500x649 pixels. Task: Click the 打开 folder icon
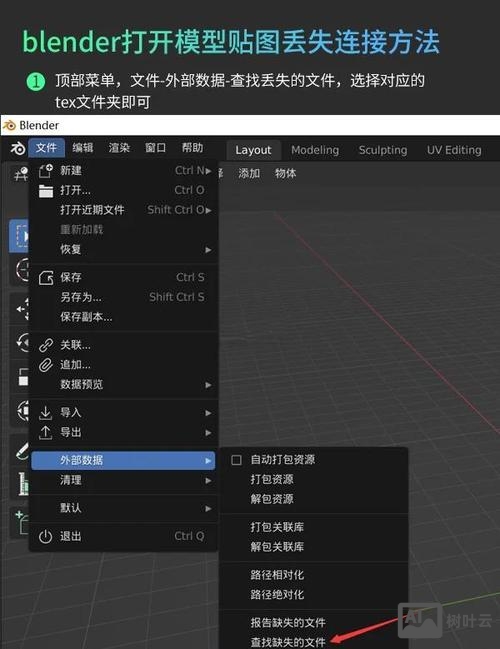(46, 190)
